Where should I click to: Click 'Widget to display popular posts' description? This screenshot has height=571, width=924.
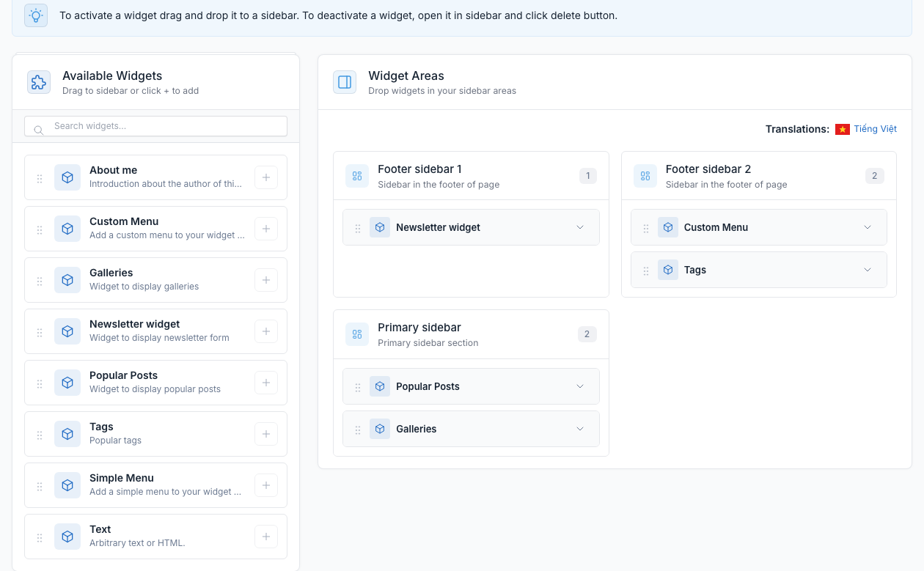(x=155, y=389)
